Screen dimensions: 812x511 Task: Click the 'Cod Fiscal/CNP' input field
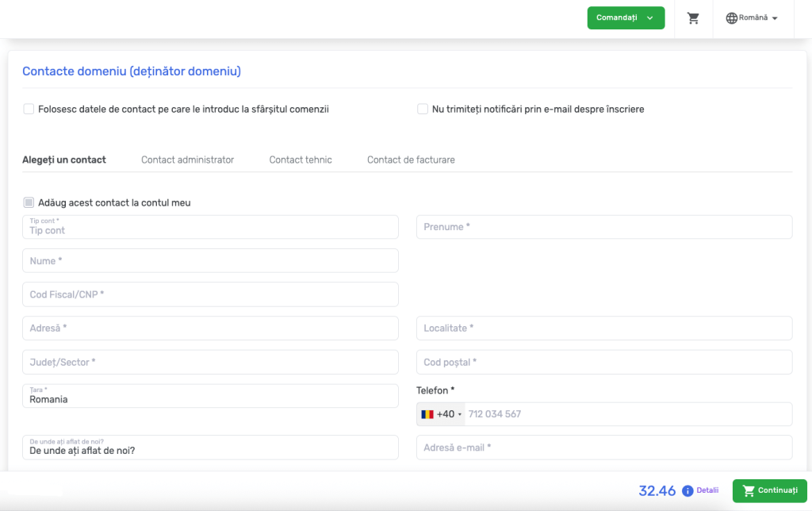pos(210,294)
